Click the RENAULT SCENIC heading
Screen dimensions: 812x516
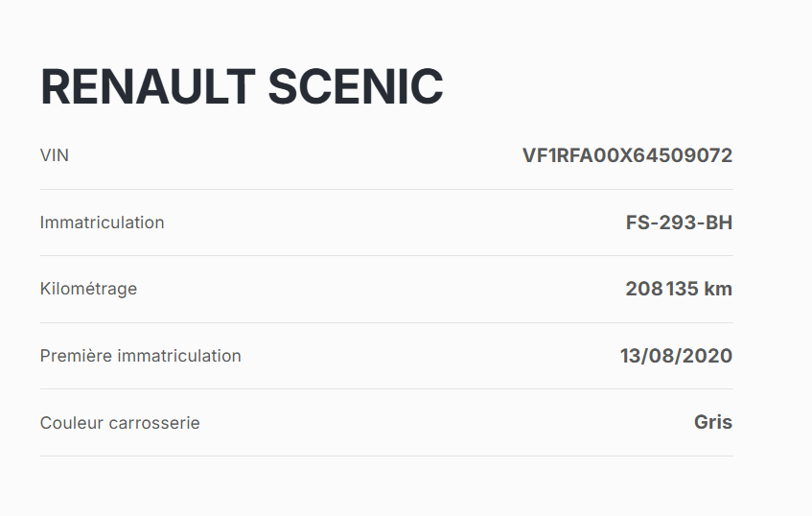point(242,87)
